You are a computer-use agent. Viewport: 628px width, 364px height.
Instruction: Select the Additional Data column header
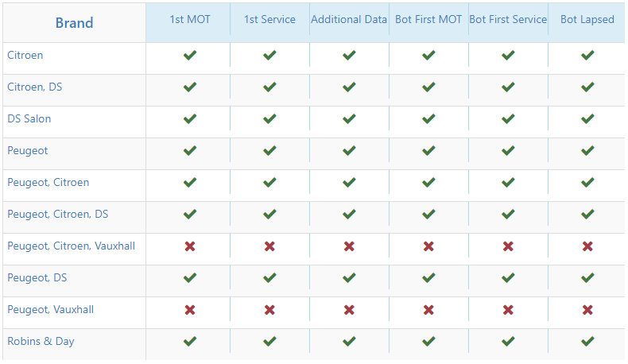click(x=349, y=19)
